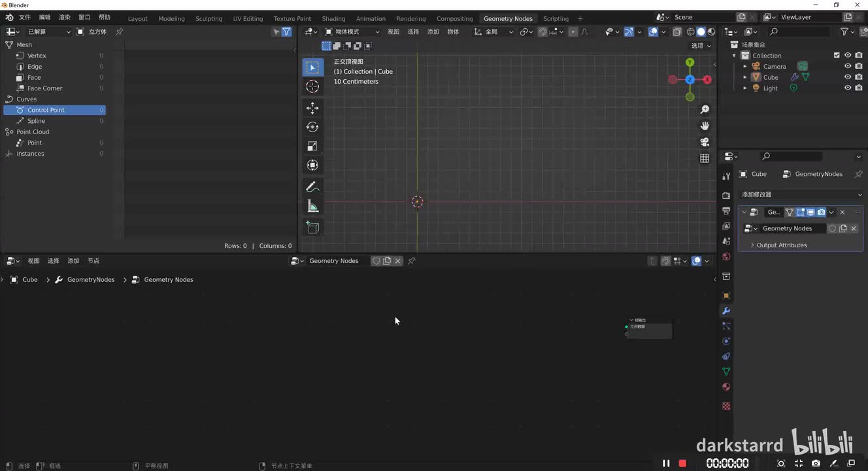
Task: Select the Annotate tool
Action: coord(312,187)
